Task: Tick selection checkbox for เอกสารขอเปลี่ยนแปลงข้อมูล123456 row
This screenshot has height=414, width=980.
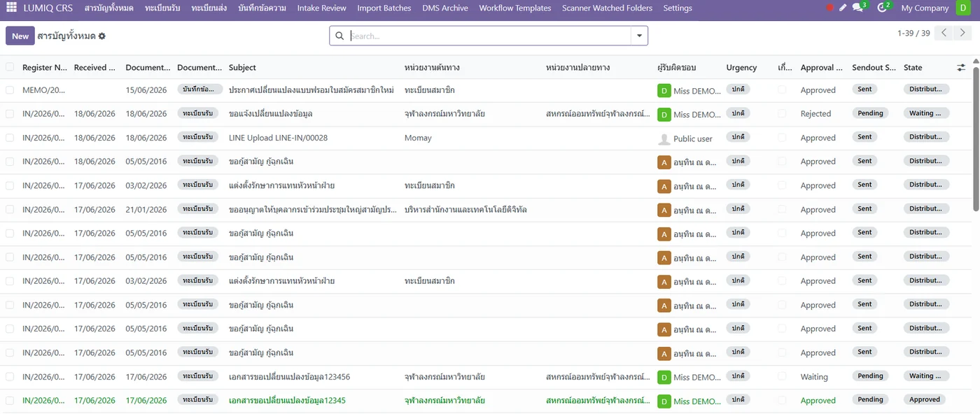Action: pos(10,377)
